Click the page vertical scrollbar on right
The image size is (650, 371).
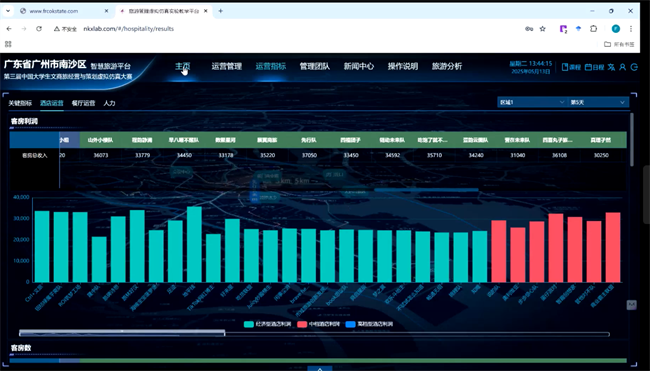(x=631, y=140)
